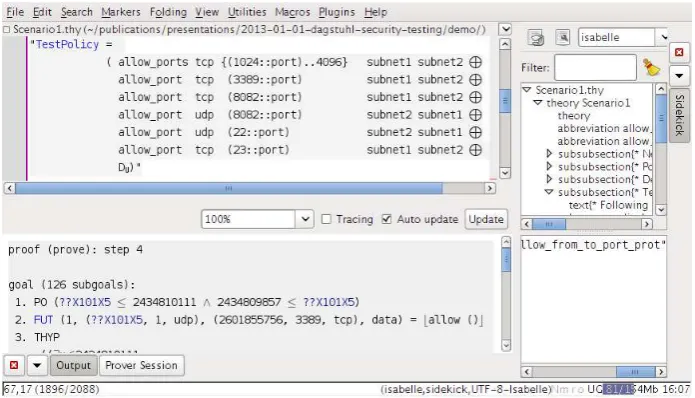Open the Markers menu
The image size is (695, 398).
[x=121, y=12]
